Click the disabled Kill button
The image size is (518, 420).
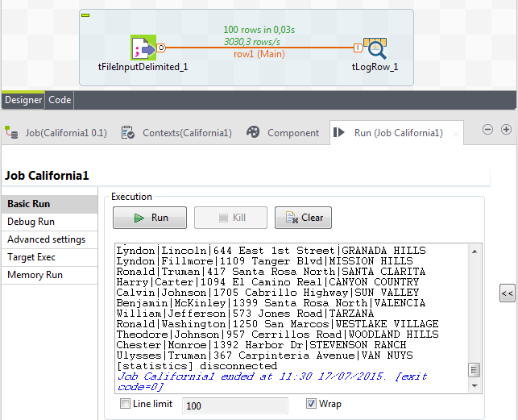(230, 218)
